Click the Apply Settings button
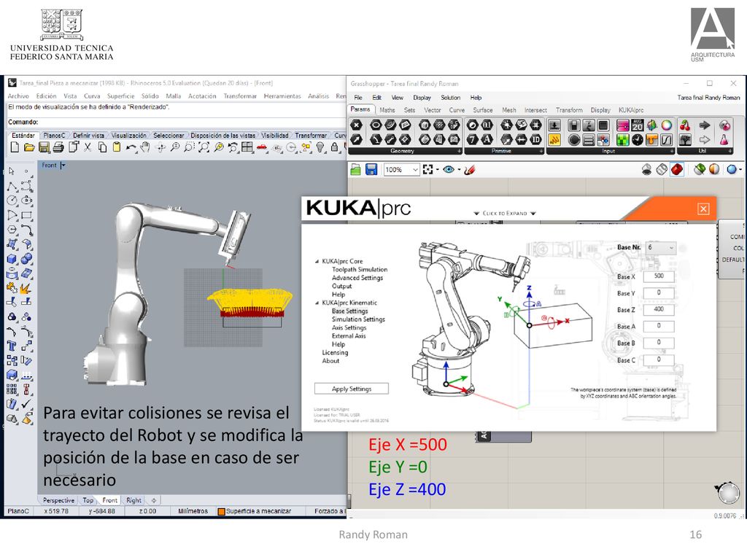This screenshot has height=560, width=747. [x=352, y=389]
